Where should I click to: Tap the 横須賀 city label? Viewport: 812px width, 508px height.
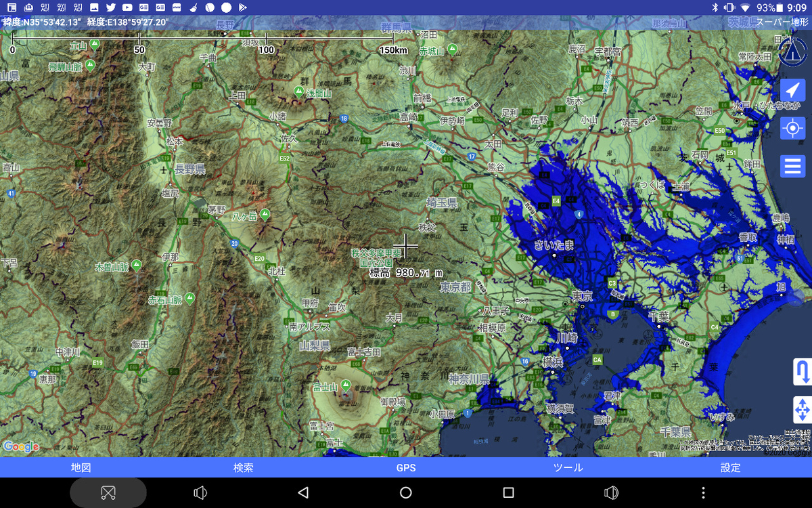tap(560, 408)
